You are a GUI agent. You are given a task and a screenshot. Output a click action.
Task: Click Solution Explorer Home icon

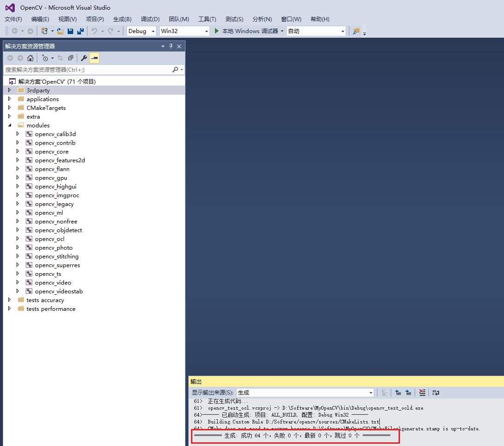click(x=30, y=58)
